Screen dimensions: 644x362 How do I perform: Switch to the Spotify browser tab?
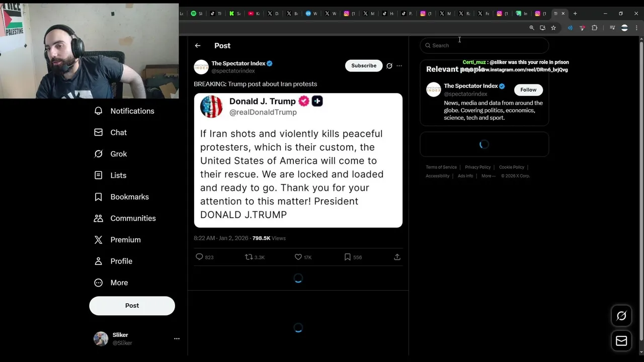click(x=196, y=14)
